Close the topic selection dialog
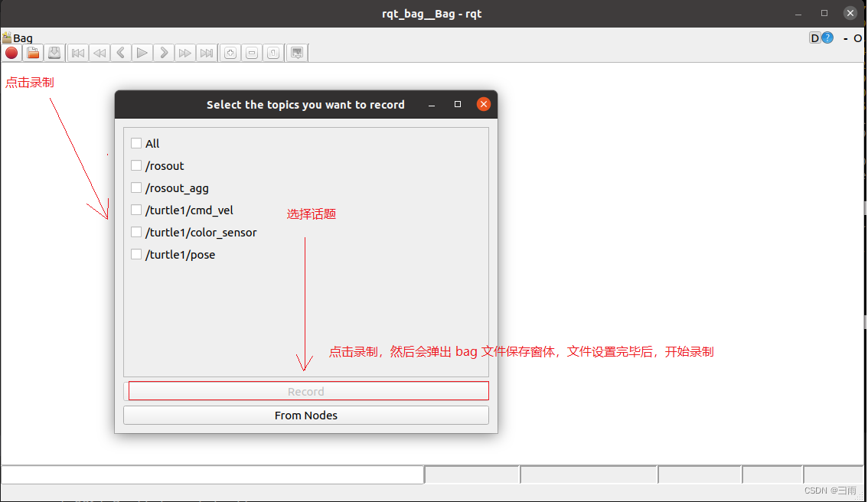868x502 pixels. click(483, 104)
